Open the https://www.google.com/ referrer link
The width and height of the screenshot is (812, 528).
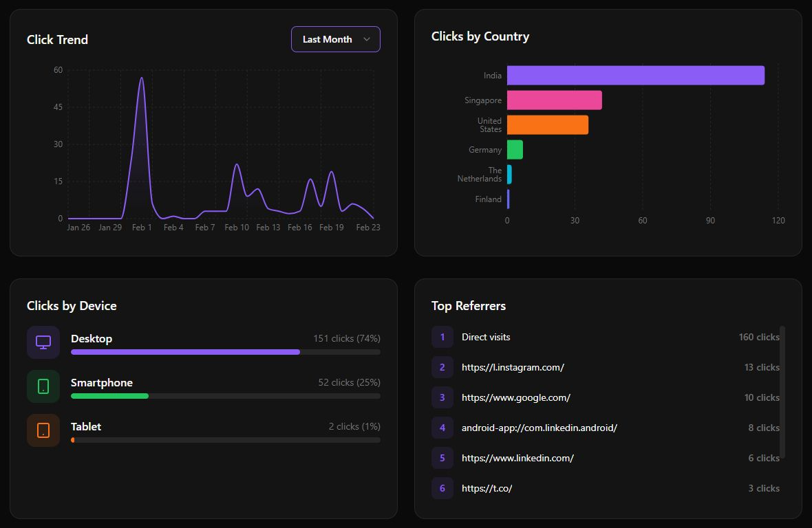516,397
